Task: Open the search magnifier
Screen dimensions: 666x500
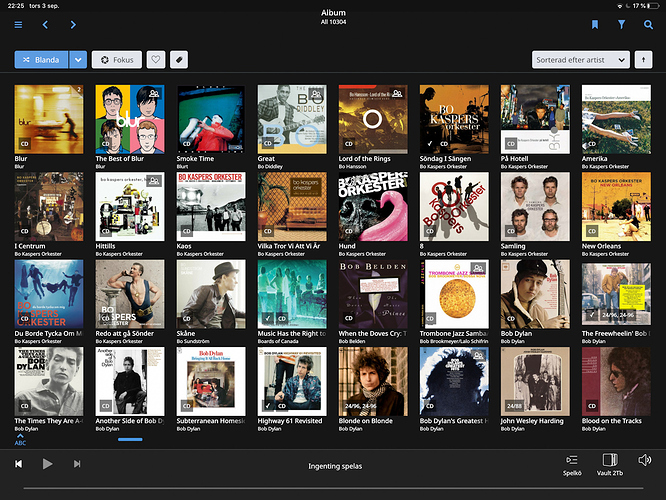Action: click(x=648, y=25)
